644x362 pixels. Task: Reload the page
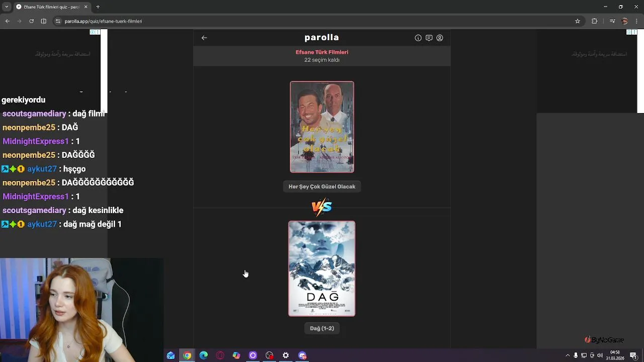pos(31,21)
